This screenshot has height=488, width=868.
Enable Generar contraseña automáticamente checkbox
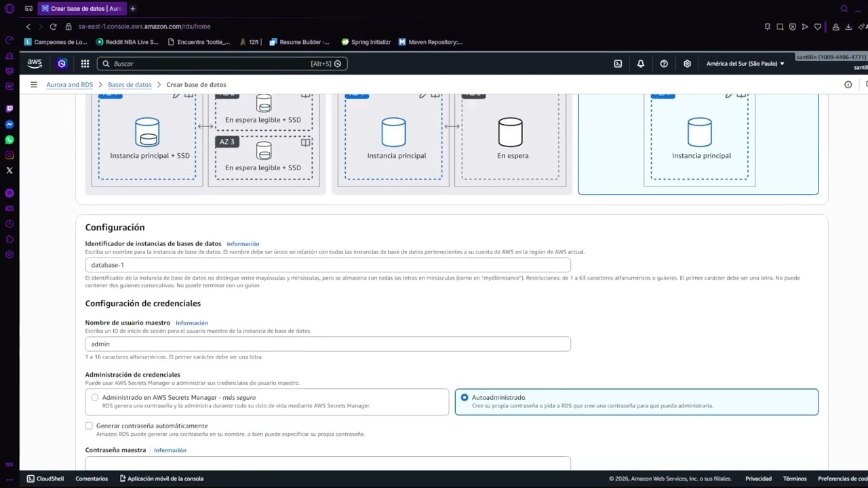(x=89, y=426)
